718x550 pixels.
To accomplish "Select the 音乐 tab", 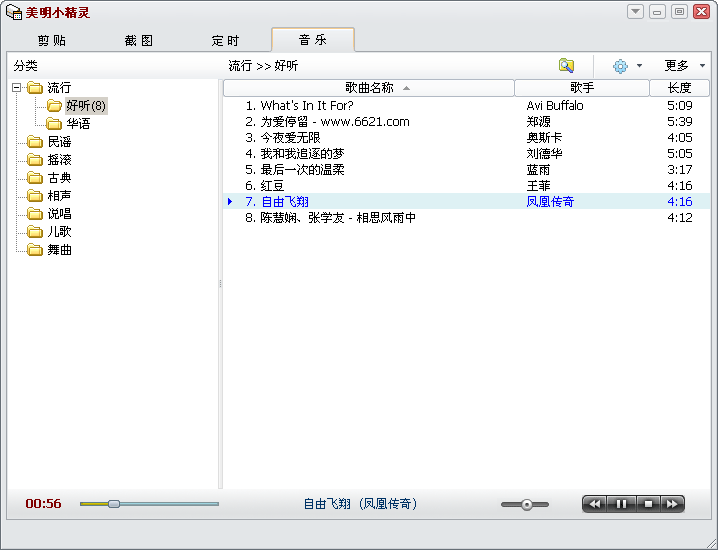I will [313, 40].
